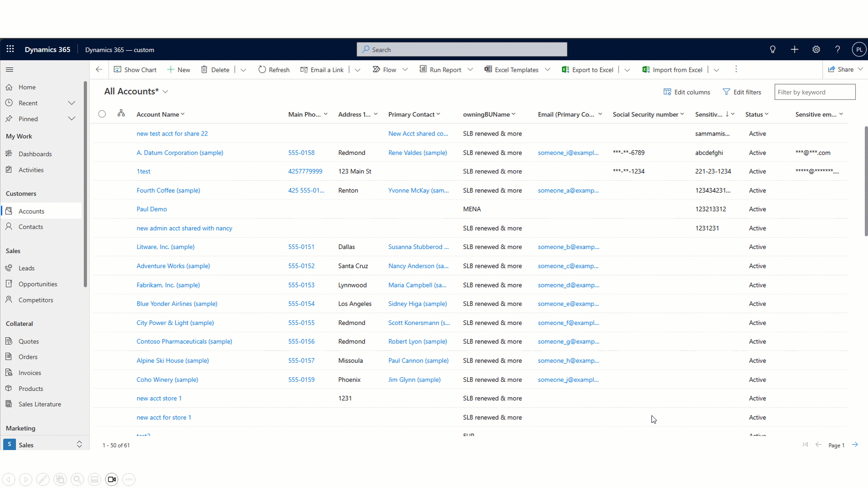Click the hierarchy column header icon
The image size is (868, 488).
coord(121,113)
